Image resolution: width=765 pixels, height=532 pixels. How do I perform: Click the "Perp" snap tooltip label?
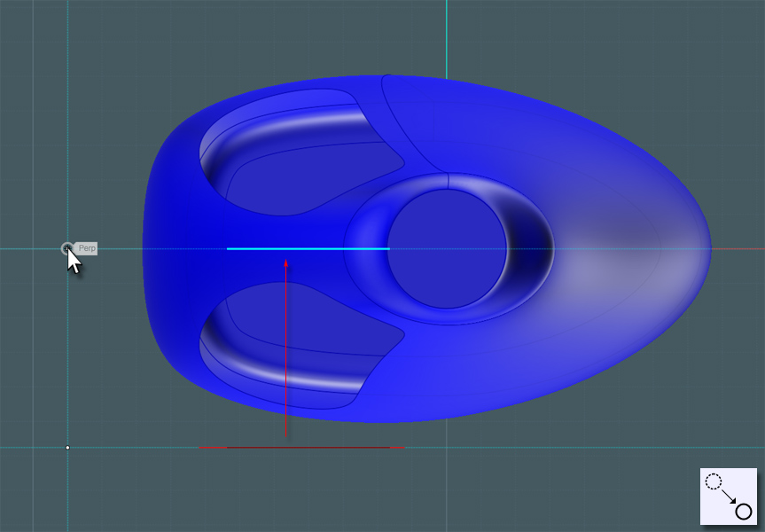(87, 248)
